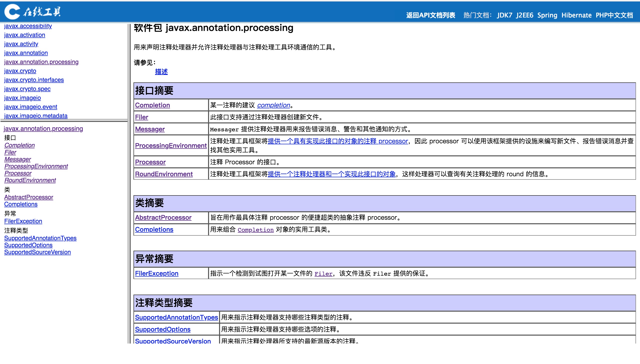Select javax.crypto.spec in package list

[x=27, y=89]
